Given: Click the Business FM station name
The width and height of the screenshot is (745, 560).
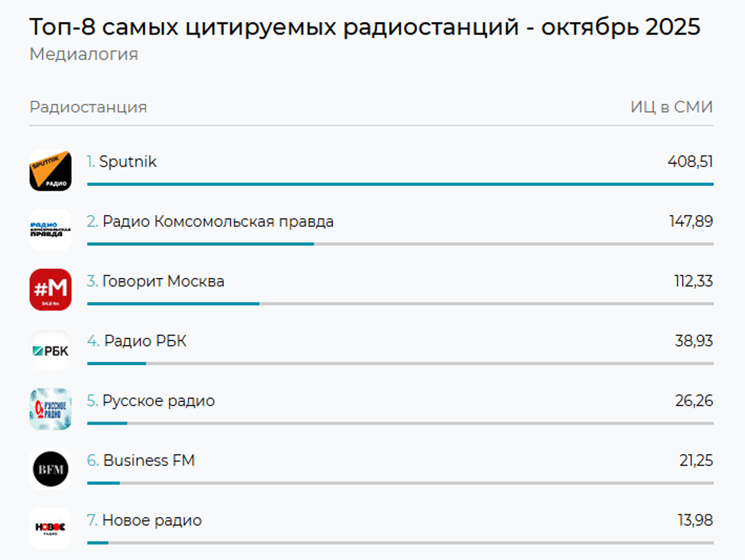Looking at the screenshot, I should tap(149, 460).
